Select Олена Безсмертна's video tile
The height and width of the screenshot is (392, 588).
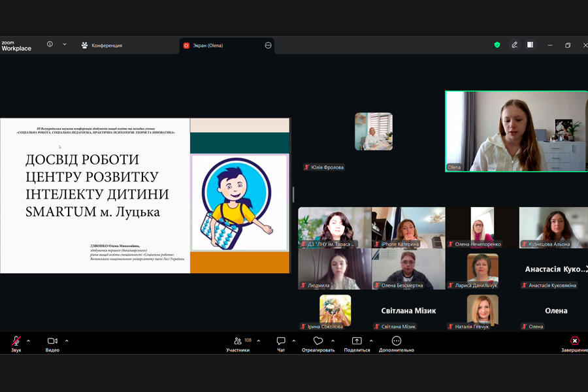pyautogui.click(x=408, y=269)
